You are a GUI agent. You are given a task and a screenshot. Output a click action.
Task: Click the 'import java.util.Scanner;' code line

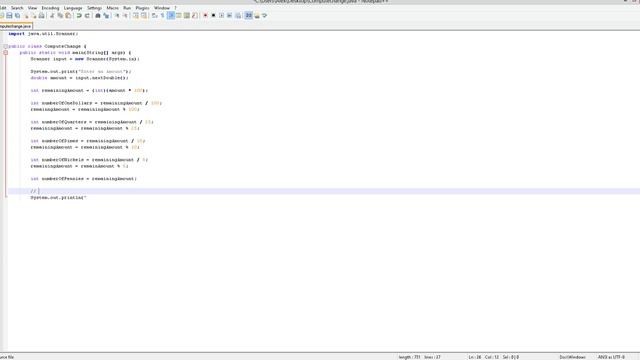point(43,34)
